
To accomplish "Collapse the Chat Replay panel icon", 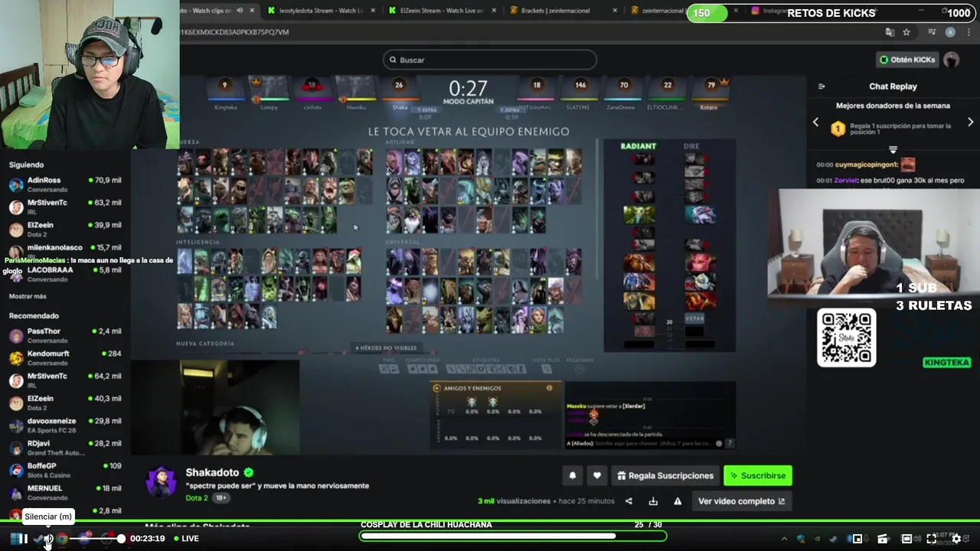I will tap(822, 86).
